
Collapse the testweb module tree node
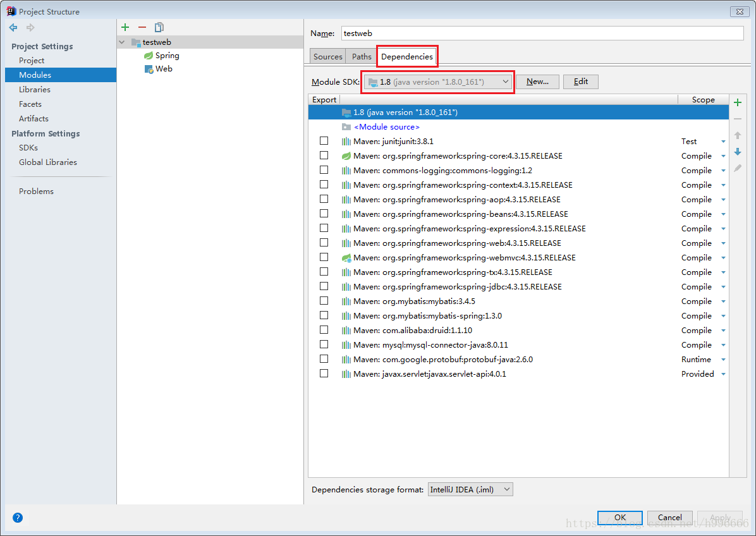click(122, 42)
